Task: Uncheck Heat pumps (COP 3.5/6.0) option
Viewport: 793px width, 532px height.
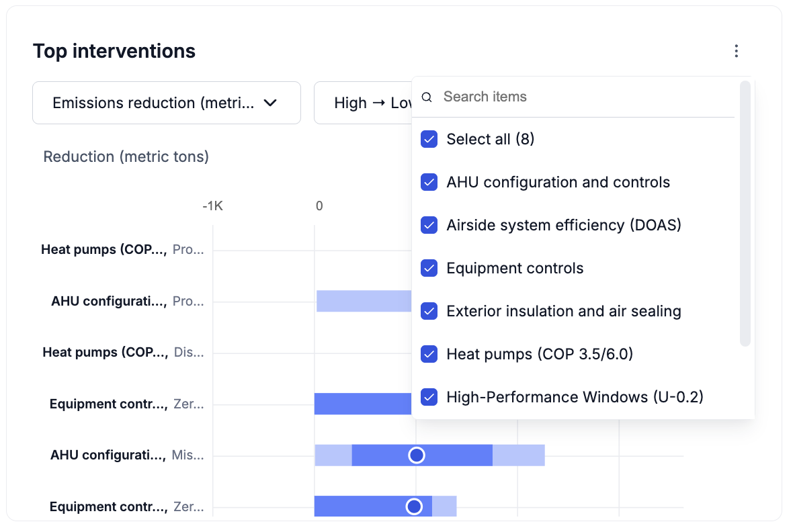Action: pos(429,354)
